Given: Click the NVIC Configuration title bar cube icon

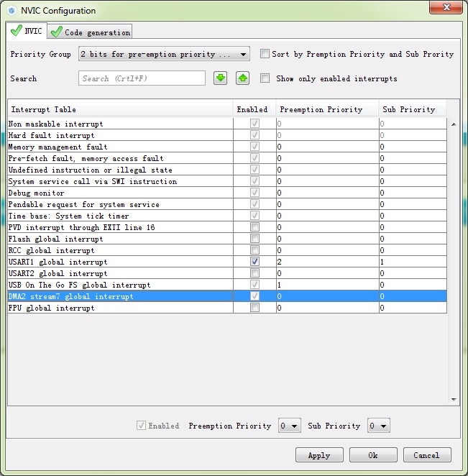Looking at the screenshot, I should (x=12, y=11).
